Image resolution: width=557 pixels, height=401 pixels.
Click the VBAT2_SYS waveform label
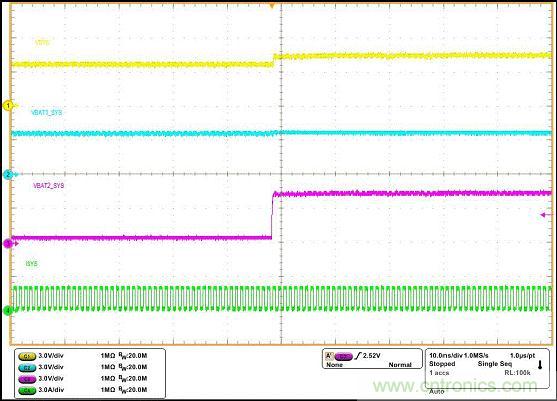(49, 186)
